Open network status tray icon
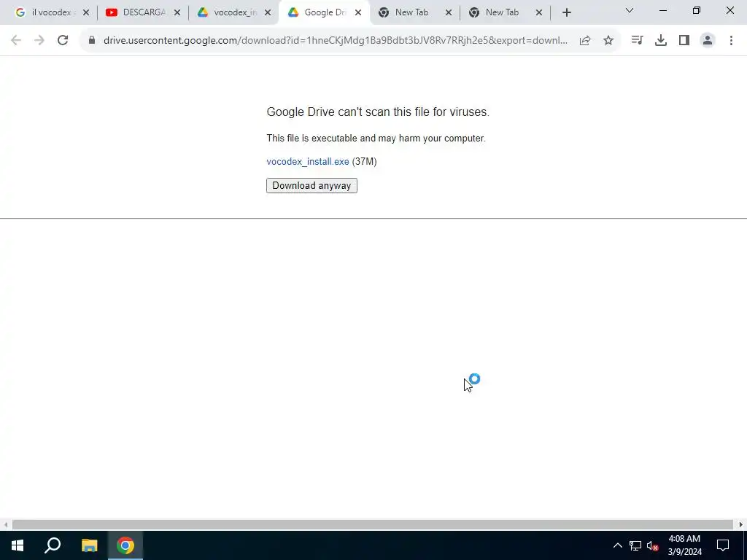 (635, 545)
